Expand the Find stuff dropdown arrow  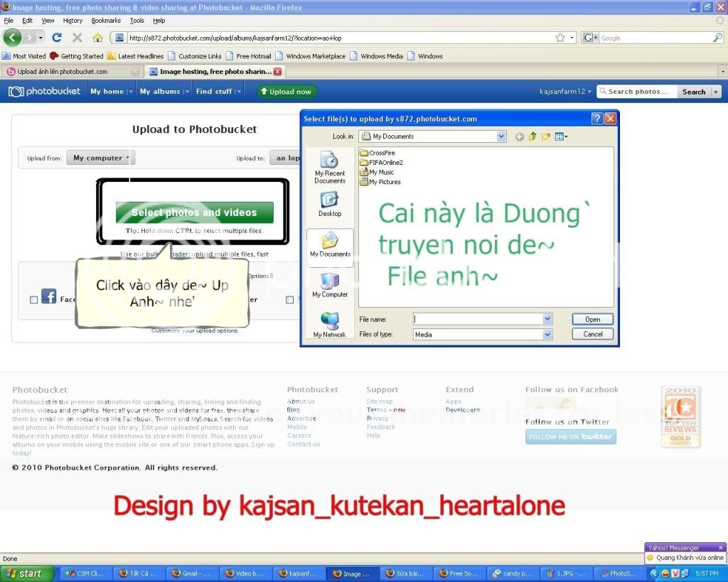239,92
